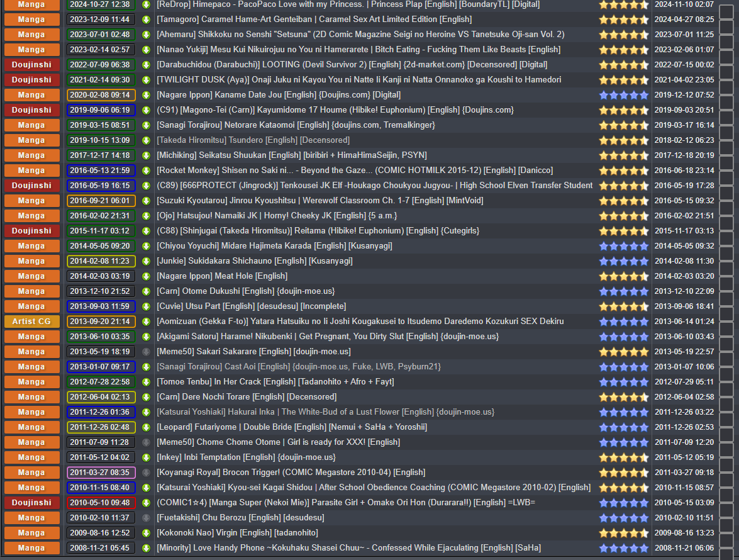The image size is (739, 560).
Task: Click the download arrow for the 2013-12-10 21:52 entry
Action: point(146,291)
